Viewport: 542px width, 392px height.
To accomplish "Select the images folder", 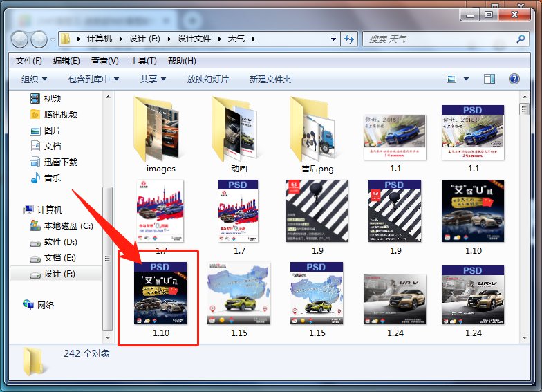I will 160,135.
